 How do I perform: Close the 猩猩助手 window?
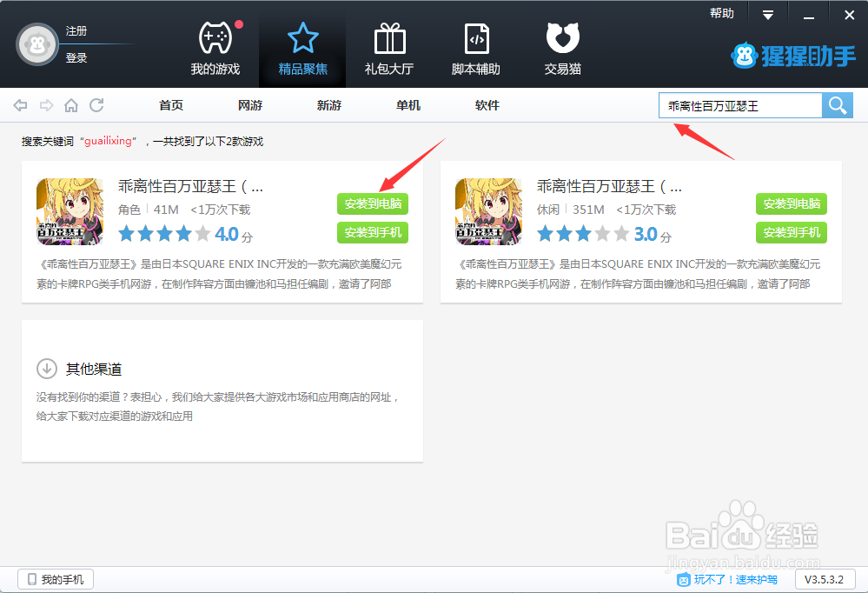(x=849, y=16)
